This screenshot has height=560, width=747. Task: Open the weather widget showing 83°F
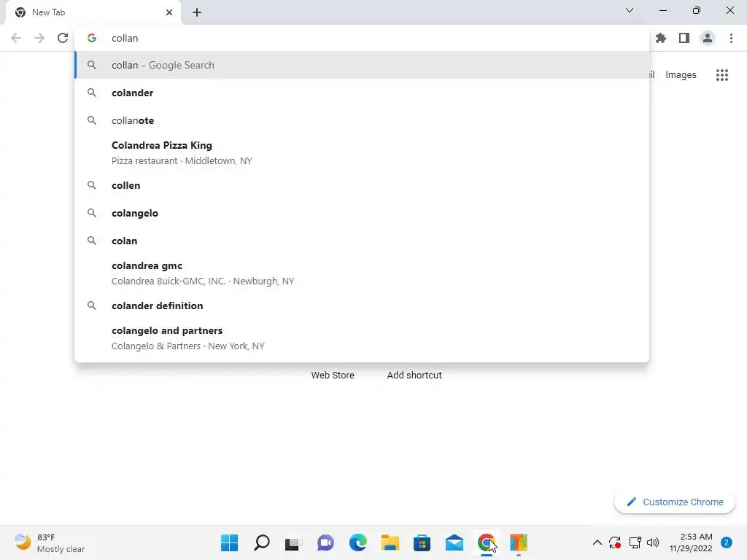[x=50, y=542]
